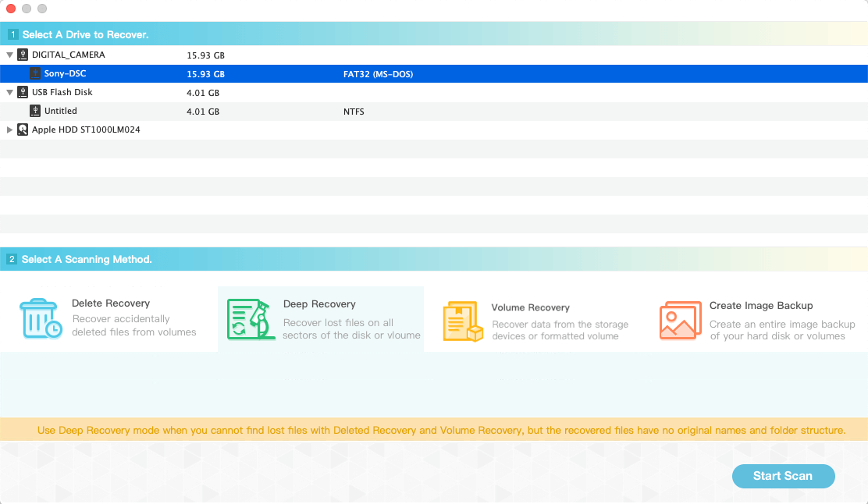This screenshot has height=504, width=868.
Task: Select the DIGITAL_CAMERA drive name
Action: 69,54
